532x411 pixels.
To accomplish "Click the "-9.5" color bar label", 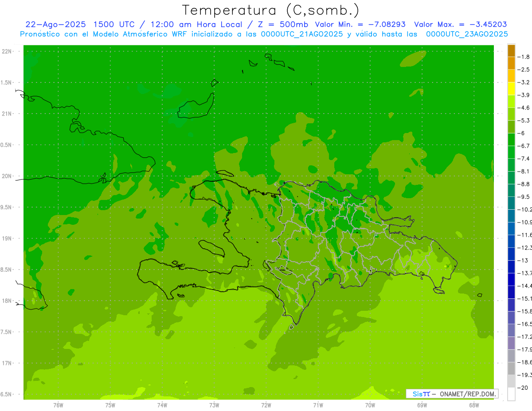I will tap(524, 197).
